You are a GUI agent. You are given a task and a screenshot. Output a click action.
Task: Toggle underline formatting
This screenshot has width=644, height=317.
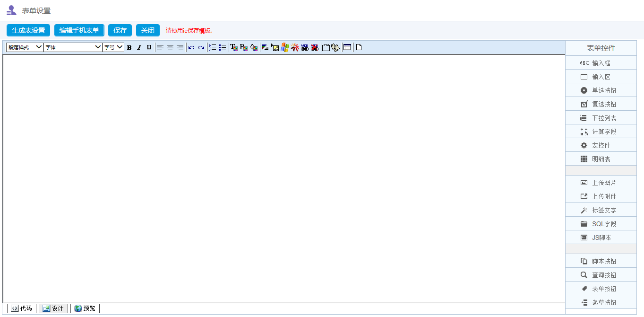pos(149,47)
